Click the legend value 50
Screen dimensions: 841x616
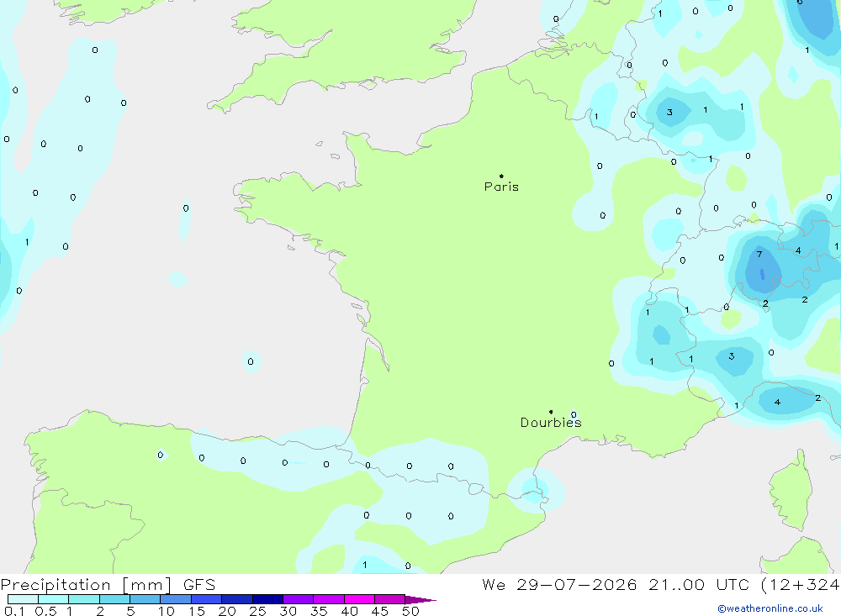coord(410,611)
